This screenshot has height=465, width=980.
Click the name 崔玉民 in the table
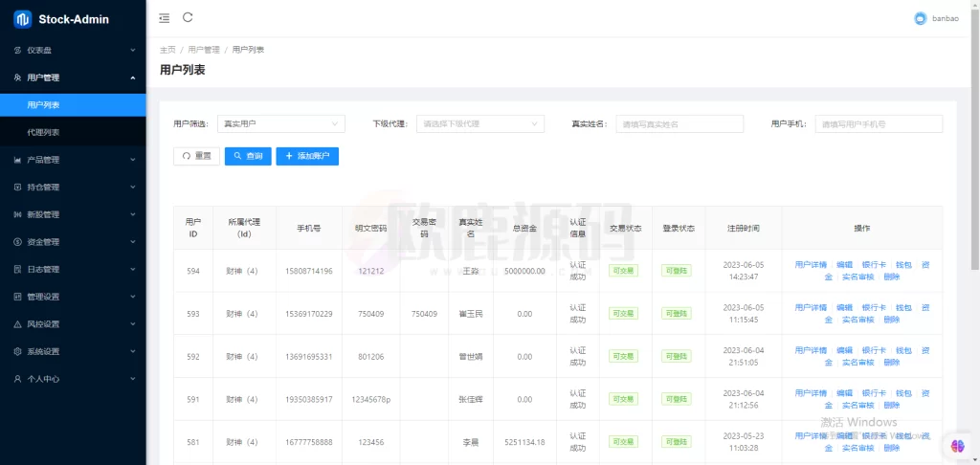coord(471,314)
